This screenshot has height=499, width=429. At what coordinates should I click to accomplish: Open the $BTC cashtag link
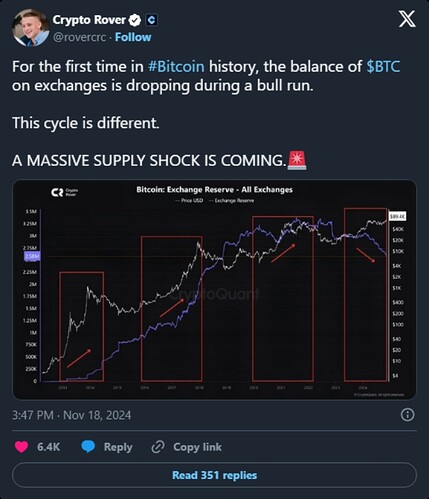coord(383,66)
